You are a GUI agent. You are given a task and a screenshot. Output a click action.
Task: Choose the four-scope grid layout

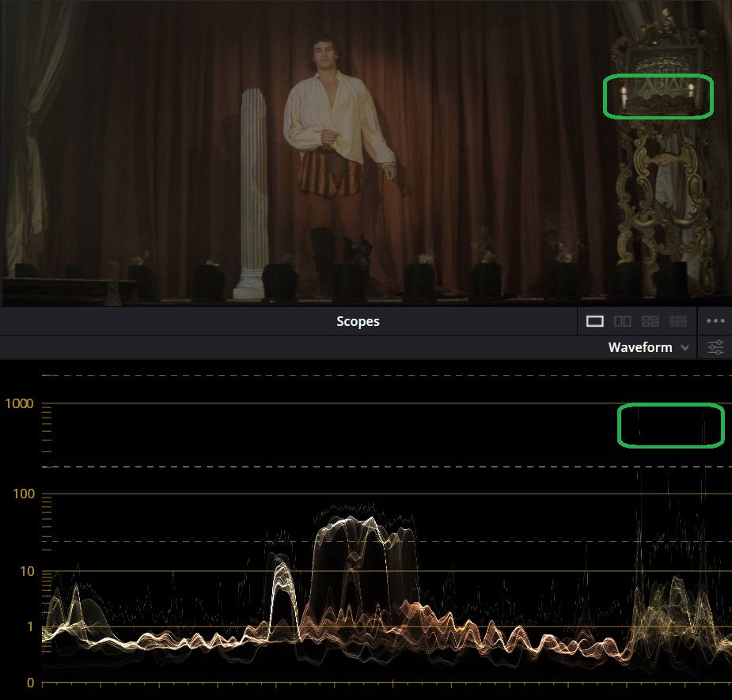[650, 321]
